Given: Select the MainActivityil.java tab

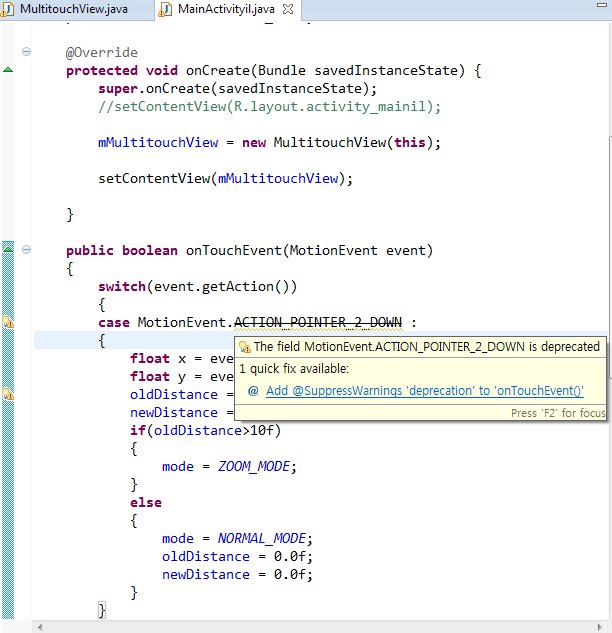Looking at the screenshot, I should (x=226, y=9).
